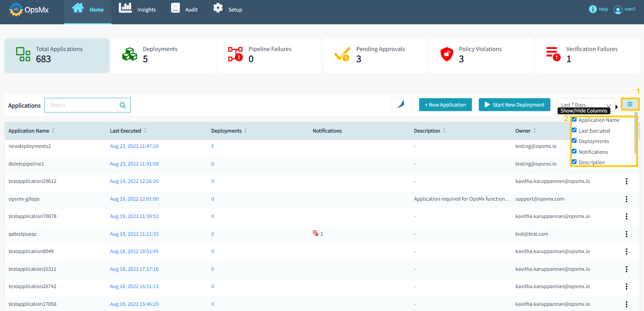Open the Help info icon
The image size is (644, 311).
(593, 9)
